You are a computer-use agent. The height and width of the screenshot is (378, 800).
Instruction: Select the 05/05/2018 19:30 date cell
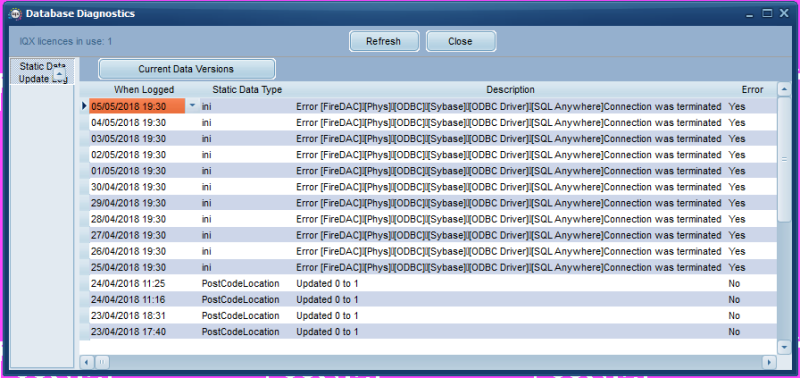[x=137, y=107]
